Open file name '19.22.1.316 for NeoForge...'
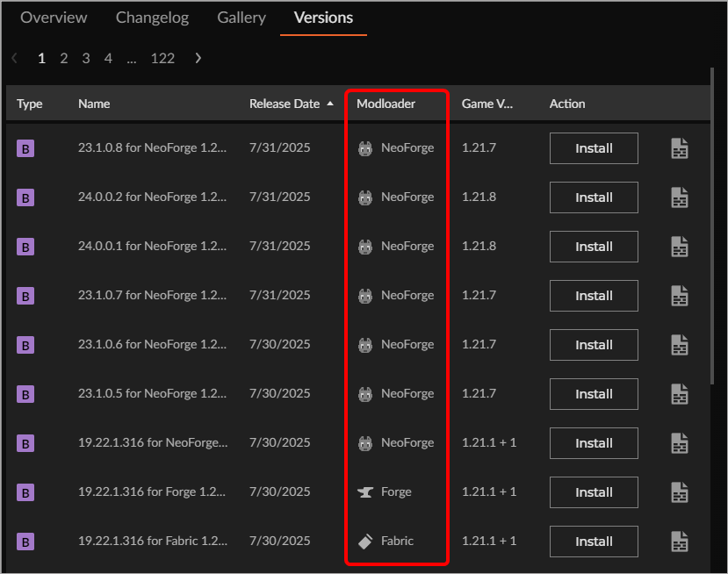 coord(153,443)
